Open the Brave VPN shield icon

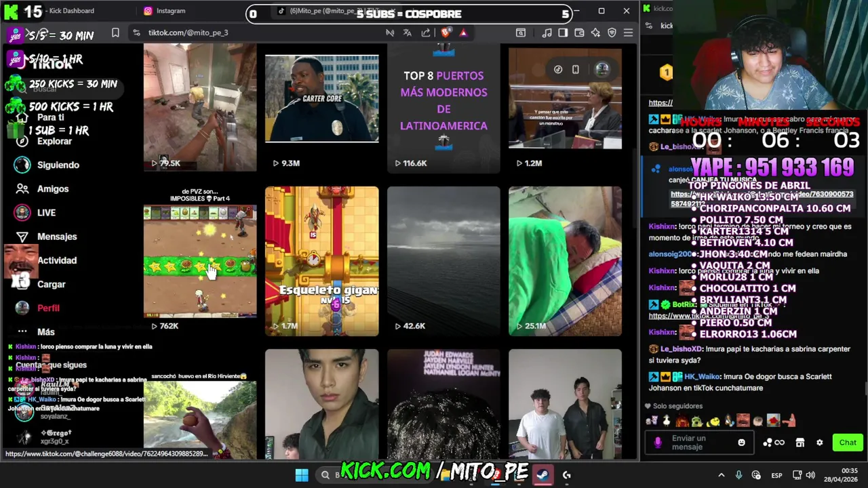(612, 33)
